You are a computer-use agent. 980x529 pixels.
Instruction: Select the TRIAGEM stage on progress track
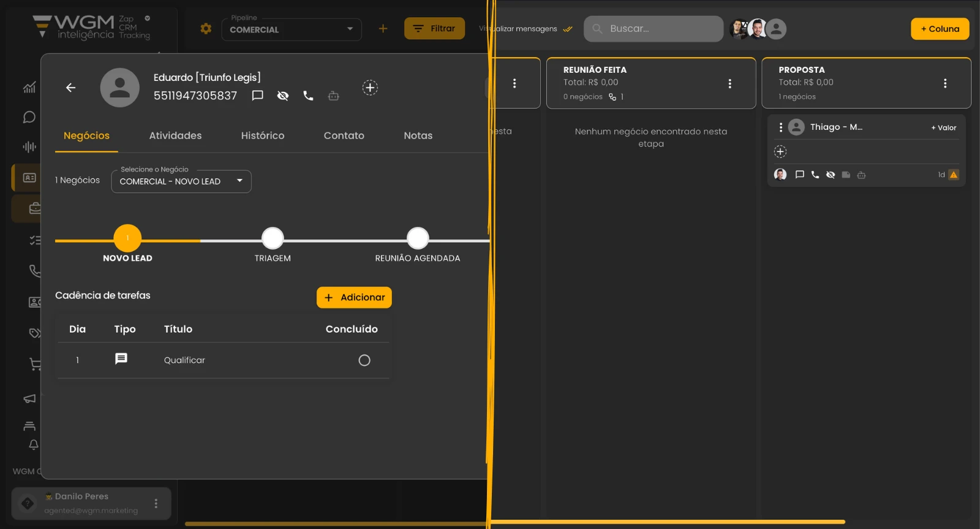coord(273,238)
